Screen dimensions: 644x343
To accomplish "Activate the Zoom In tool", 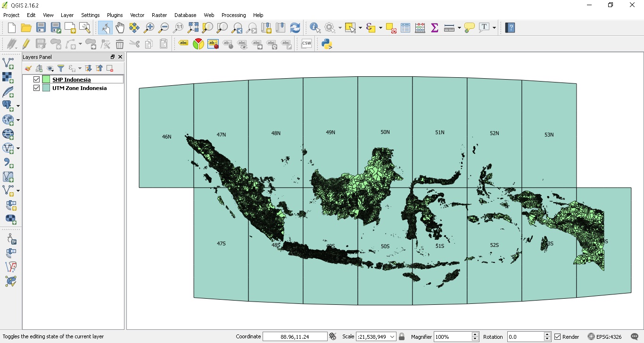I will pyautogui.click(x=149, y=27).
